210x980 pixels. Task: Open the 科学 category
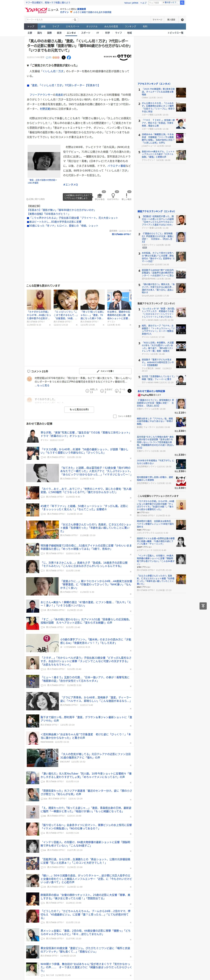(107, 33)
